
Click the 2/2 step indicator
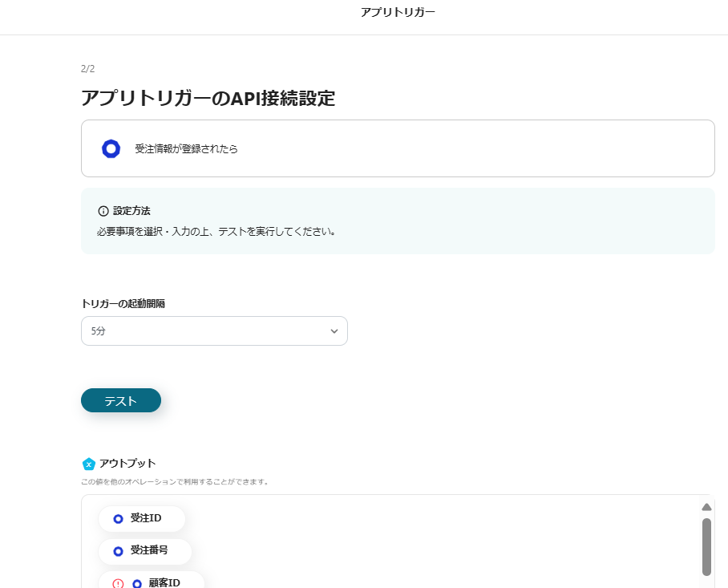coord(88,69)
